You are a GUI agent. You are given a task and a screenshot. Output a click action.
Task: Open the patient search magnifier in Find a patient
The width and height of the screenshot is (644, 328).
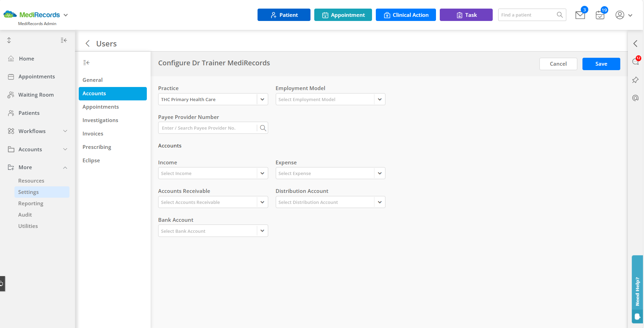point(560,15)
